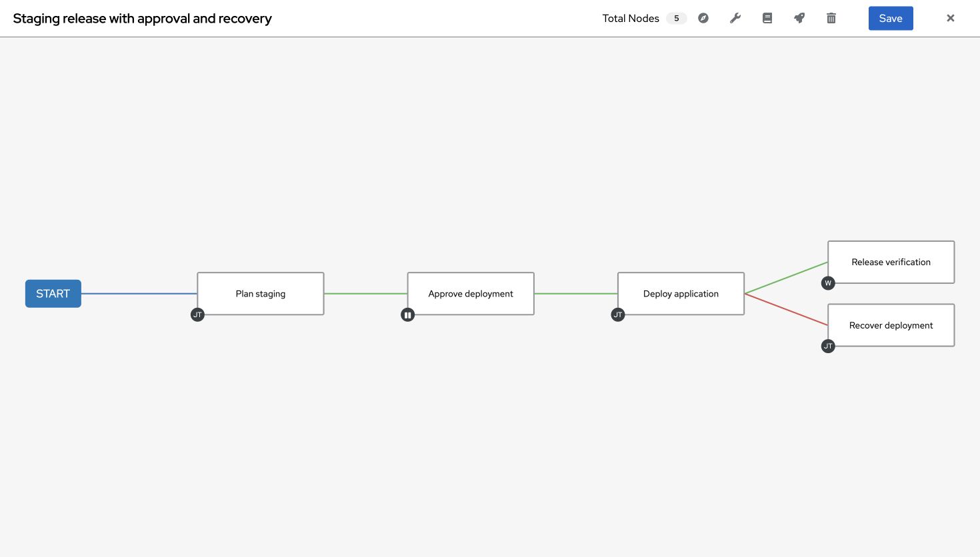Click the Total Nodes count badge
Screen dimensions: 980x557
click(677, 19)
